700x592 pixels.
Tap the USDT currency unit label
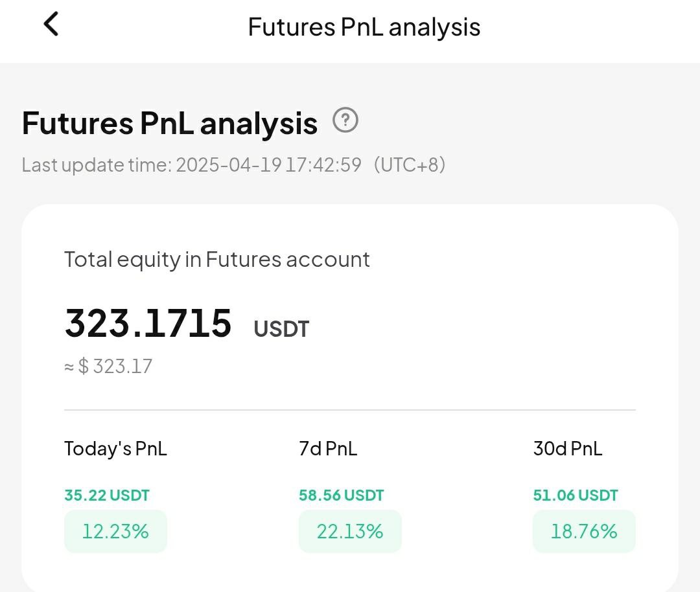pos(281,329)
